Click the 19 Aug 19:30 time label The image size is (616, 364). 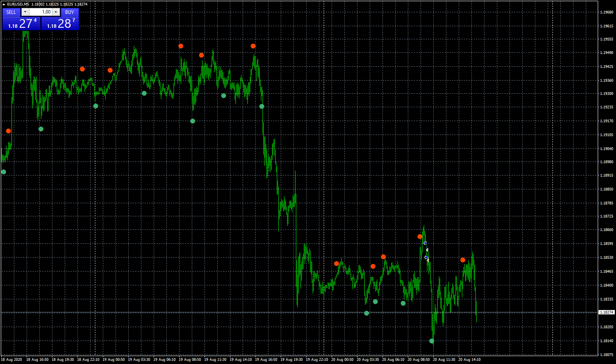(292, 360)
